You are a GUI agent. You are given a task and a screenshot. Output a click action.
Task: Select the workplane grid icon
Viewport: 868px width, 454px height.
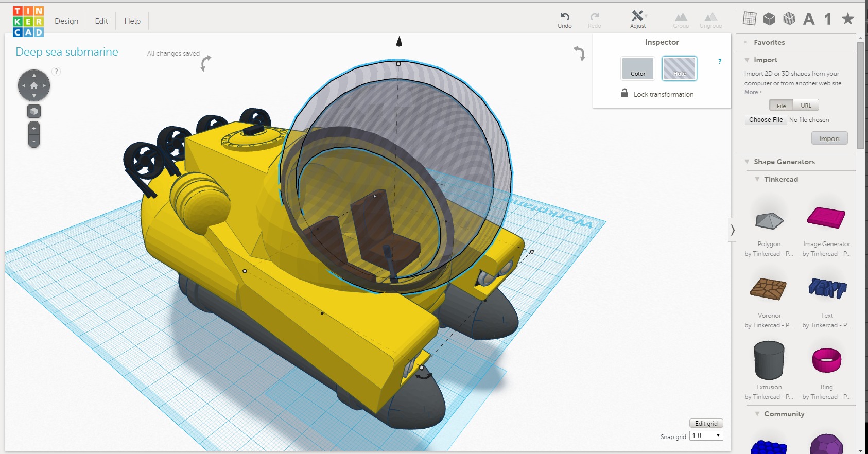[x=750, y=19]
